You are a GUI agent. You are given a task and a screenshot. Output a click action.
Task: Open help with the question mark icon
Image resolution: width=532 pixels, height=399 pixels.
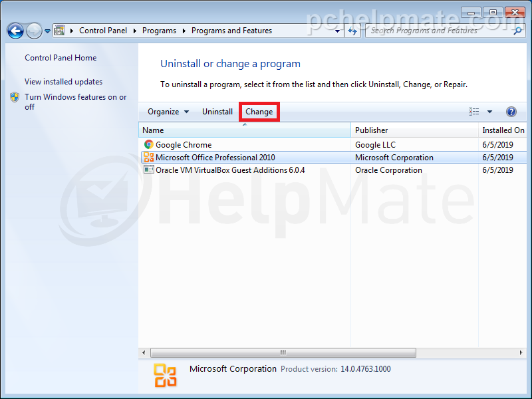[511, 112]
